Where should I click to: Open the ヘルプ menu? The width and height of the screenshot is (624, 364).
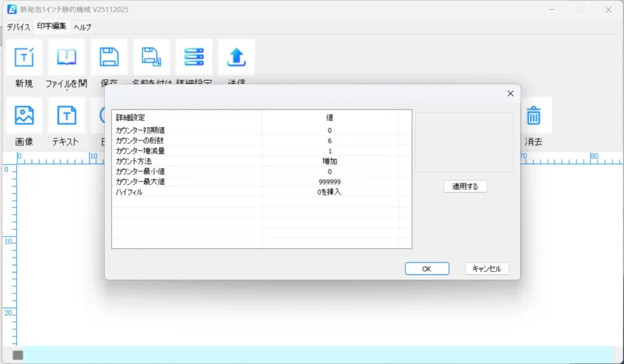coord(82,27)
